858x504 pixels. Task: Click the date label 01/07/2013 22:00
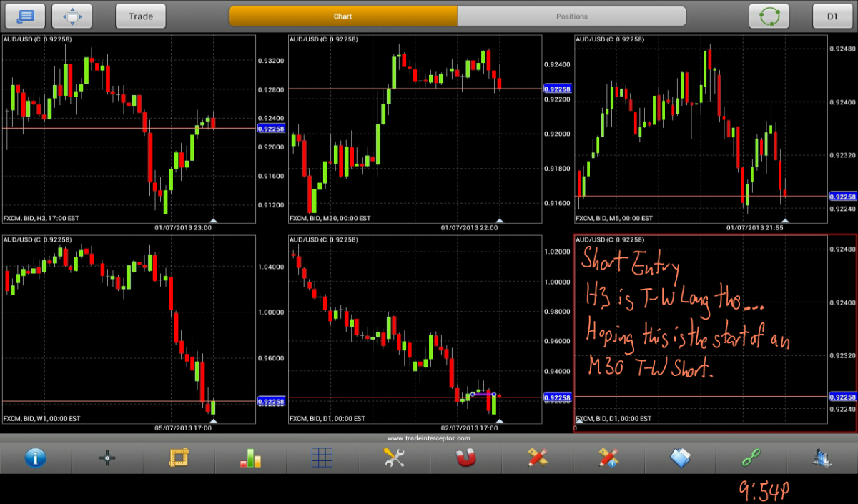(470, 227)
